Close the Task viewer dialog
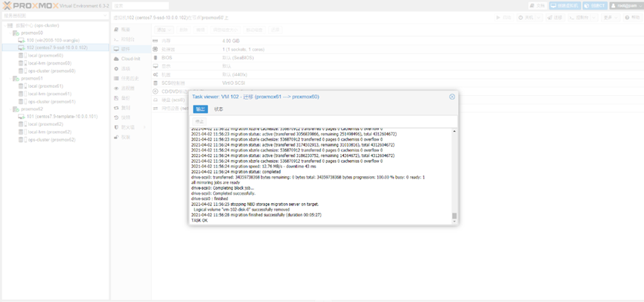Image resolution: width=644 pixels, height=302 pixels. (452, 97)
